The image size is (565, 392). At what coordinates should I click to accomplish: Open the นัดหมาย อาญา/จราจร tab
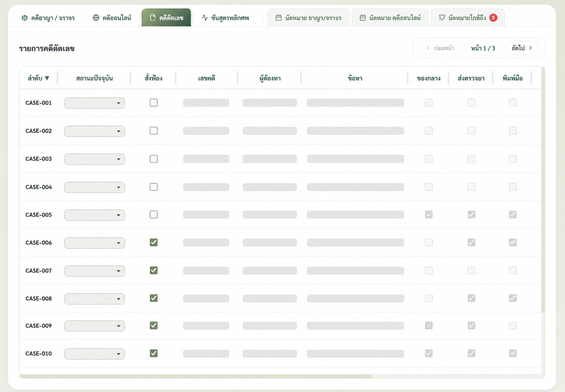tap(308, 18)
